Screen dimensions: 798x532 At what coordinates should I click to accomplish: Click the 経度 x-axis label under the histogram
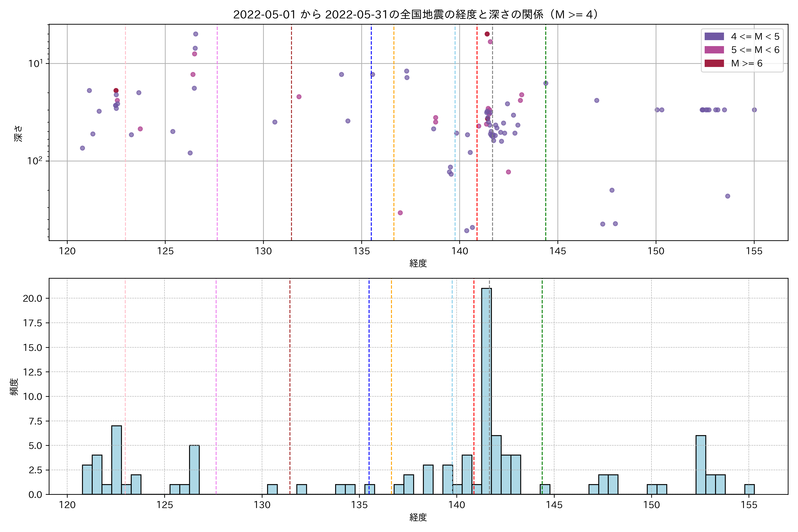tap(418, 517)
